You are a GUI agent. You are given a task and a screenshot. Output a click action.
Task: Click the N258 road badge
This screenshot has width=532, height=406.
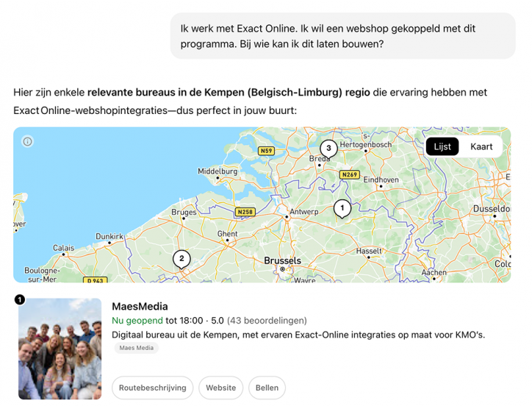[x=245, y=212]
